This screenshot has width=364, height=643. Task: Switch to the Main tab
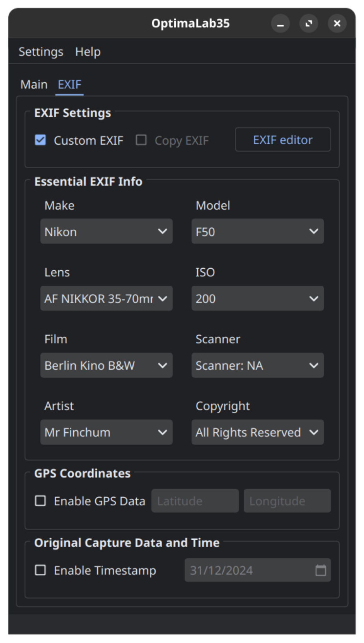pos(34,84)
